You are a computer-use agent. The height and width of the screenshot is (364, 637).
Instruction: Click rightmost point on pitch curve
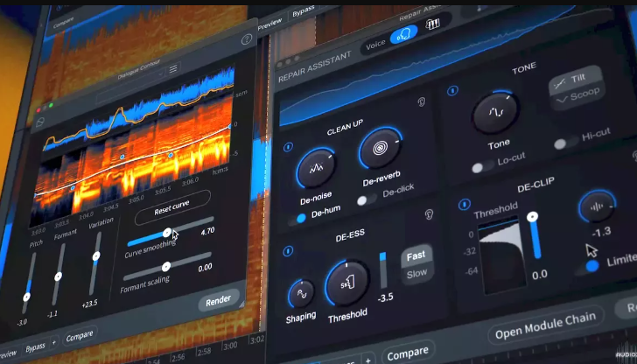[x=230, y=126]
